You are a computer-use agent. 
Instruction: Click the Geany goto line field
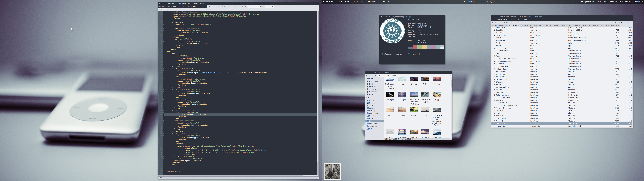click(269, 6)
